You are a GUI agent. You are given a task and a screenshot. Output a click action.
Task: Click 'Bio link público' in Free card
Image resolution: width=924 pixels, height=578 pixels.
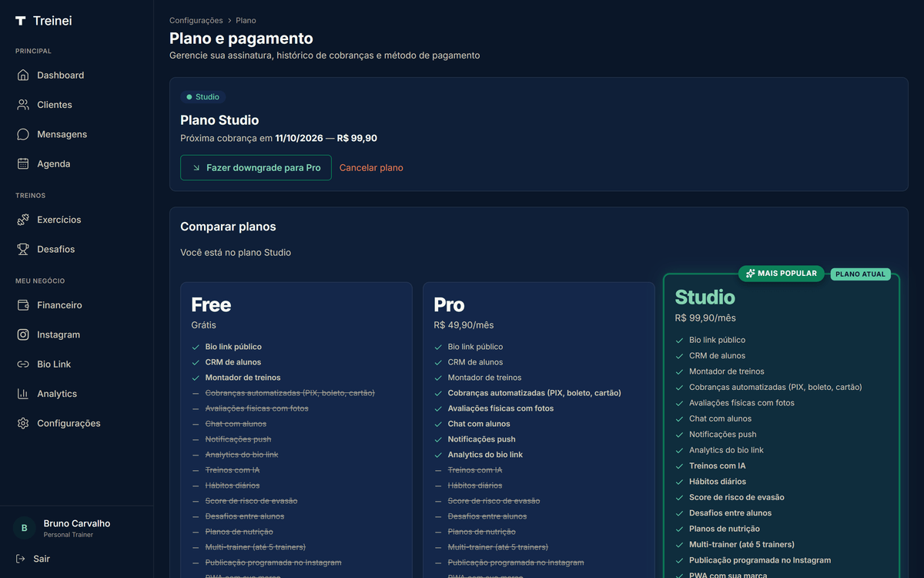[x=233, y=347]
